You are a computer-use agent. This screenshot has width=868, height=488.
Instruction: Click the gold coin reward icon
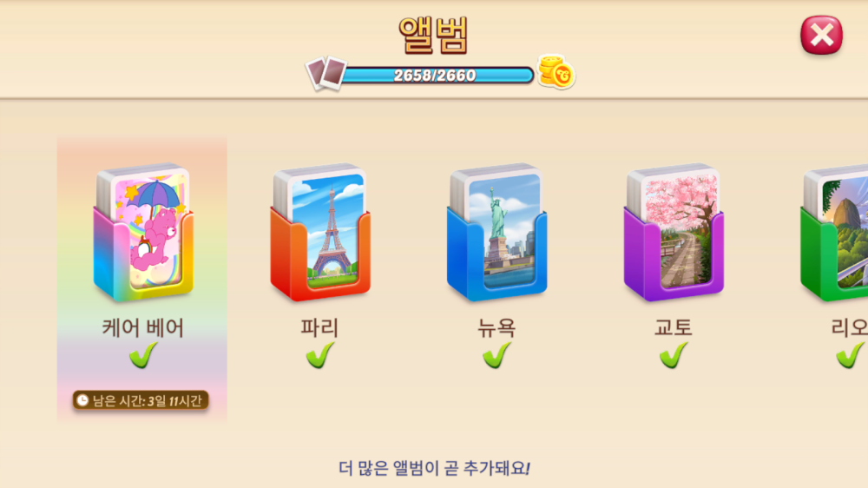(x=556, y=72)
